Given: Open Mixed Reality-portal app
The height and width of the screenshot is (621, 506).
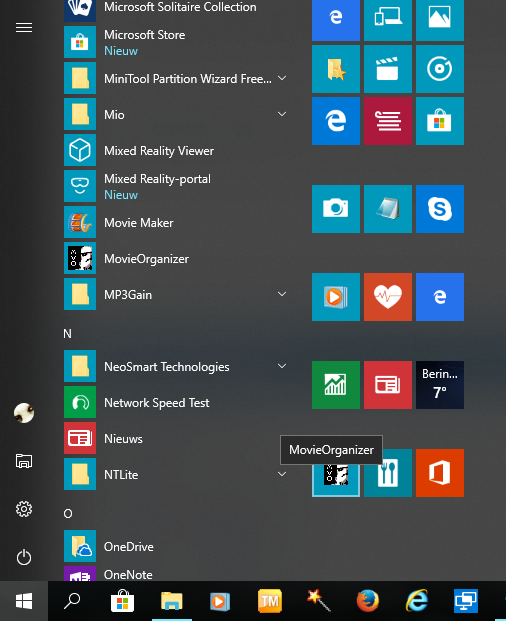Looking at the screenshot, I should [175, 186].
